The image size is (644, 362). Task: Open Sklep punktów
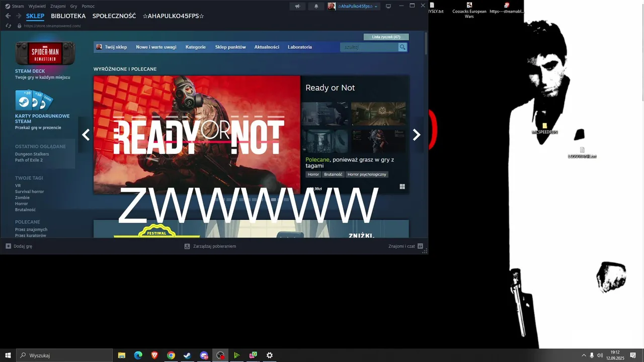(x=230, y=47)
